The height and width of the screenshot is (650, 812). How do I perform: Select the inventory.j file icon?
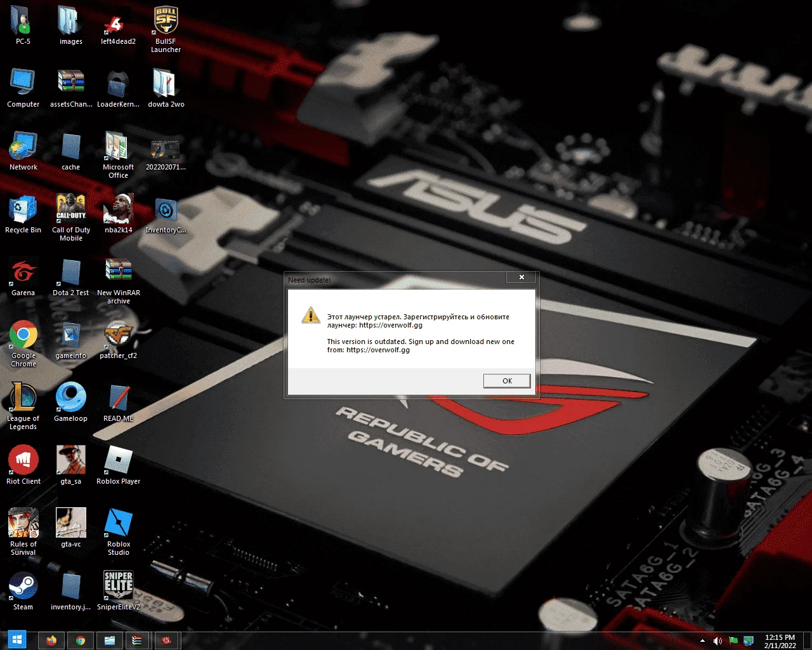[x=71, y=590]
